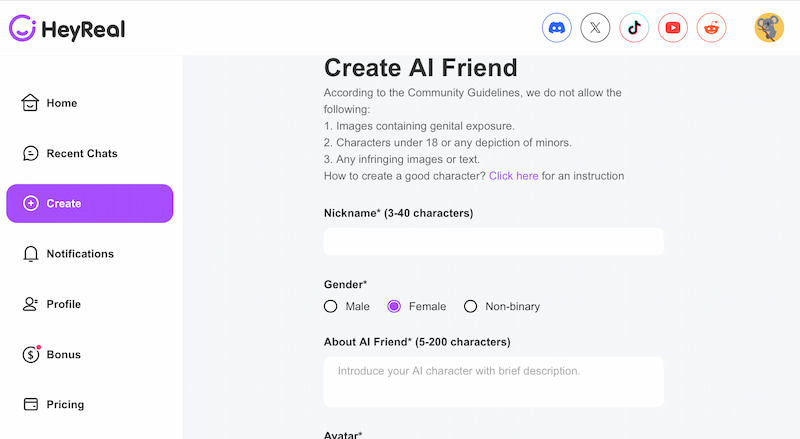Click the 'Gender*' label
Screen dimensions: 800x439
(x=345, y=284)
